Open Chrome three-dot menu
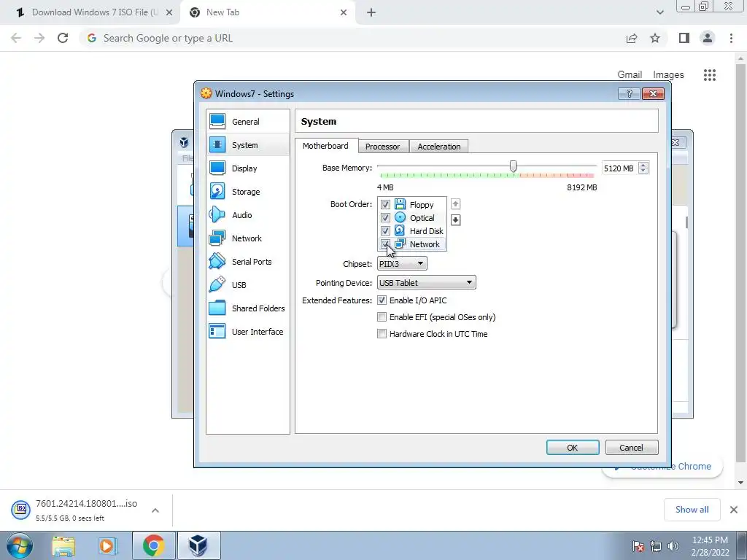This screenshot has width=747, height=560. [x=731, y=38]
